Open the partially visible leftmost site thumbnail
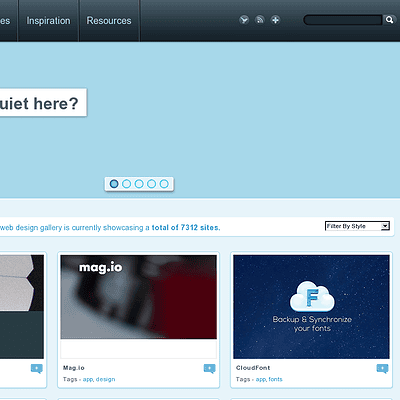 (x=22, y=307)
